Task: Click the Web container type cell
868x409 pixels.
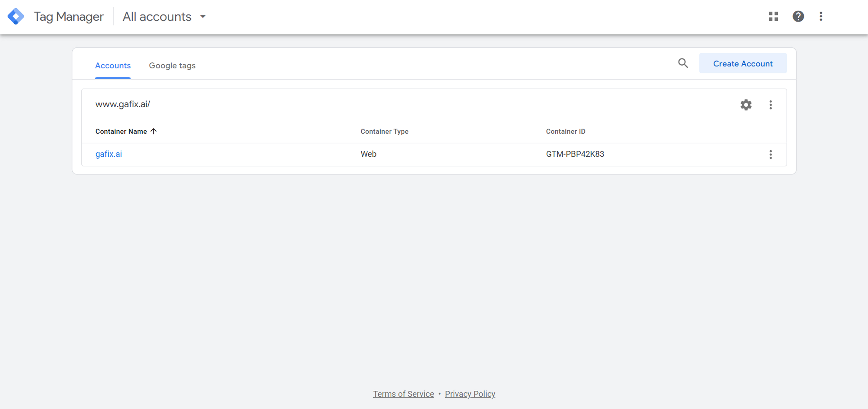Action: pyautogui.click(x=368, y=154)
